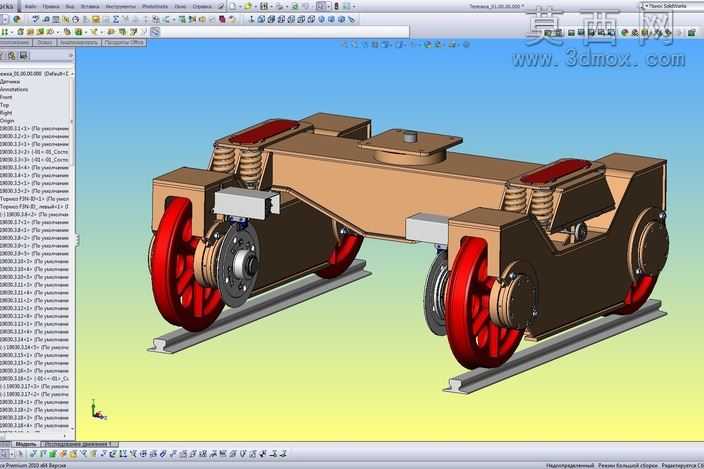Image resolution: width=704 pixels, height=469 pixels.
Task: Switch to the Back standard view
Action: pyautogui.click(x=271, y=19)
